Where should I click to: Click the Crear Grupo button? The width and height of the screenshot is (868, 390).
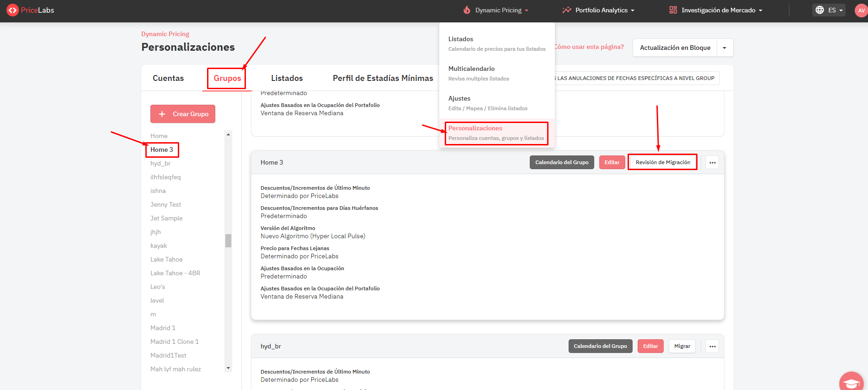183,114
